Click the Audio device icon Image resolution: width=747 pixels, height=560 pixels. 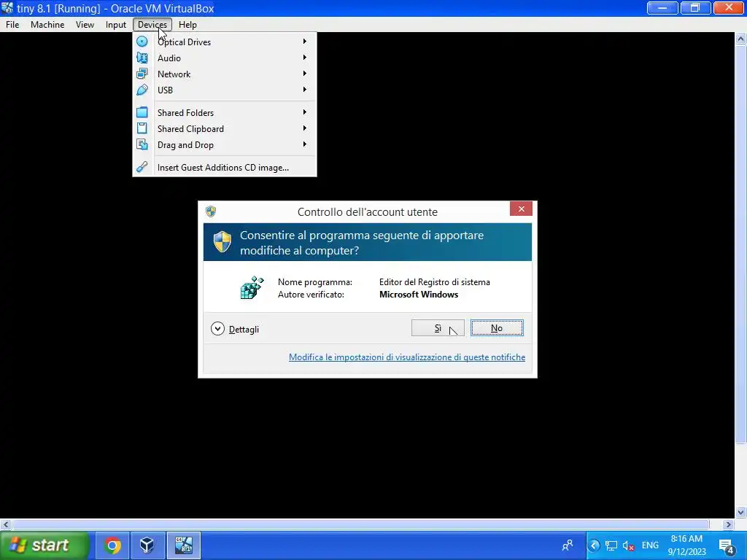pos(142,58)
